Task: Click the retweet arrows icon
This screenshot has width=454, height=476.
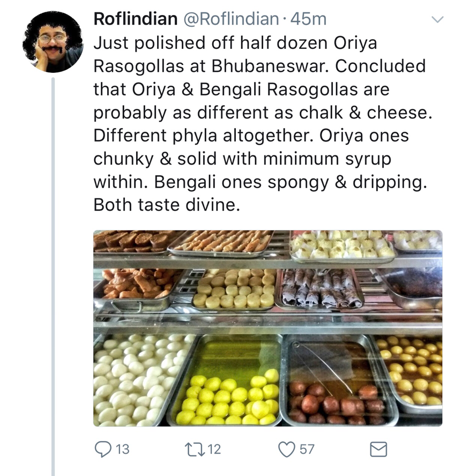Action: (x=196, y=449)
